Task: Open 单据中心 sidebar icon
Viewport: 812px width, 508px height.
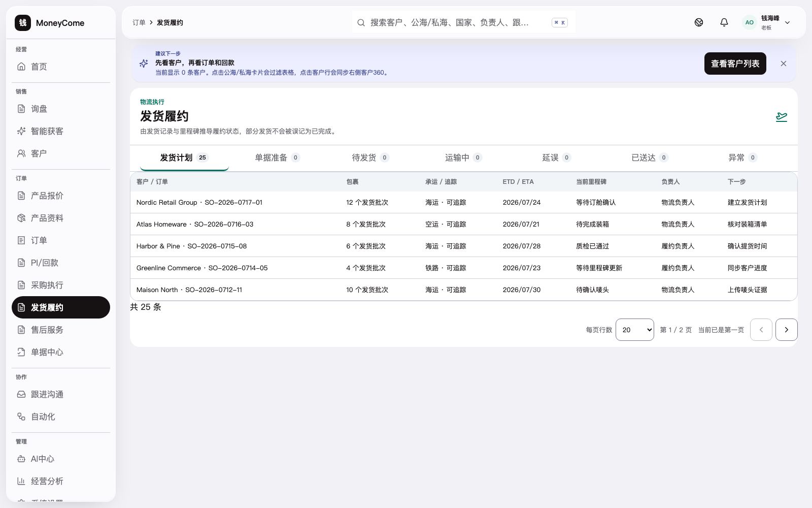Action: pyautogui.click(x=21, y=352)
